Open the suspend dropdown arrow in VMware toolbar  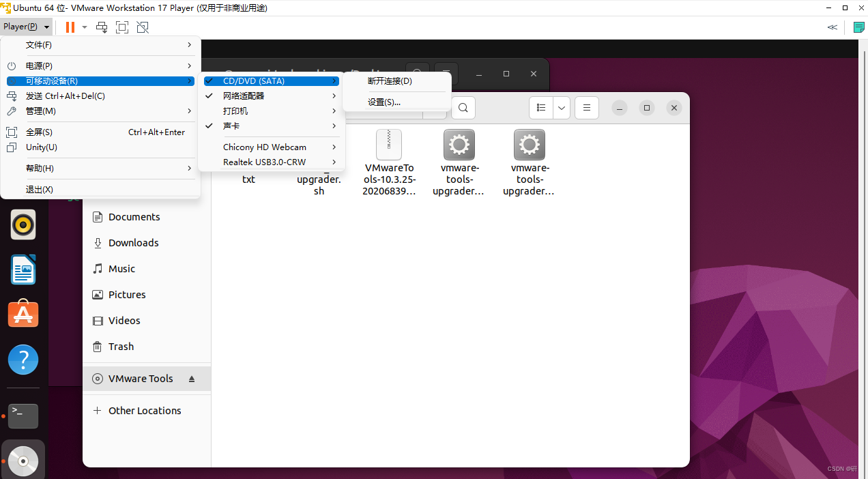tap(85, 27)
